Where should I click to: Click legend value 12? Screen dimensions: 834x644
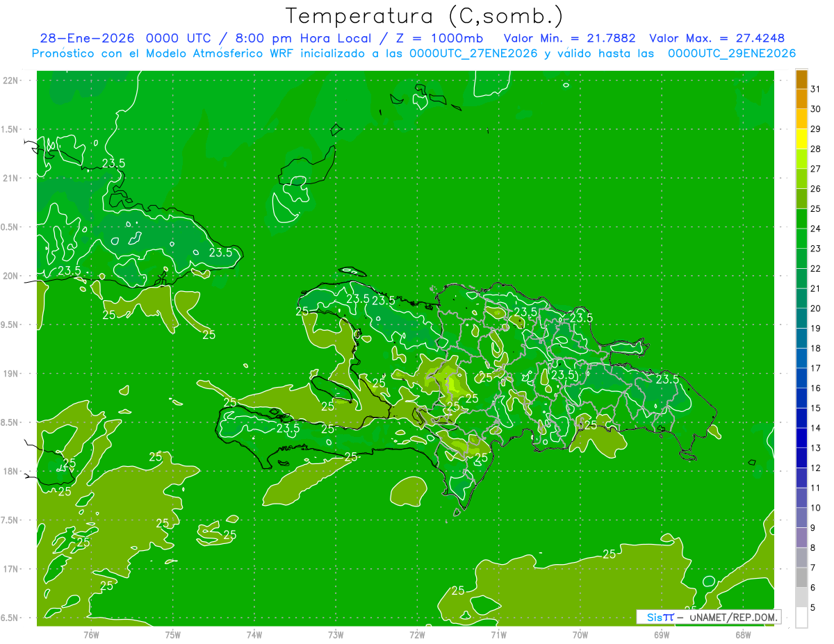pyautogui.click(x=816, y=468)
